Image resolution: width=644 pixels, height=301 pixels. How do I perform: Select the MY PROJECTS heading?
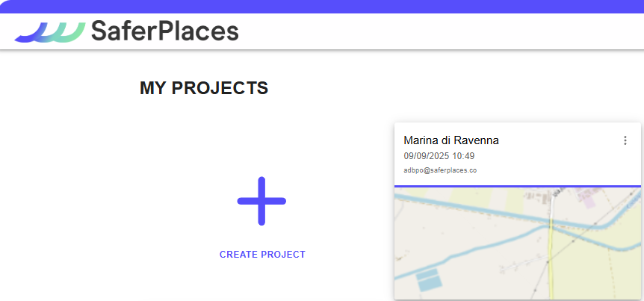tap(203, 88)
